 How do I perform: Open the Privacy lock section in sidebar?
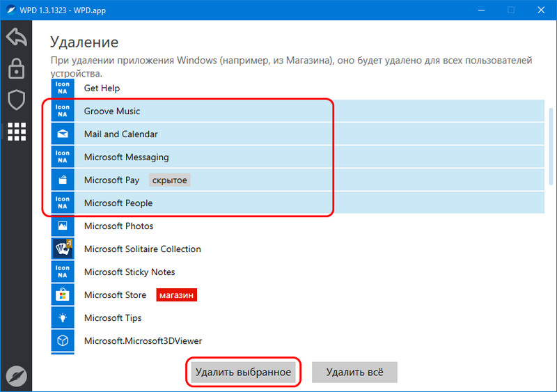click(16, 68)
